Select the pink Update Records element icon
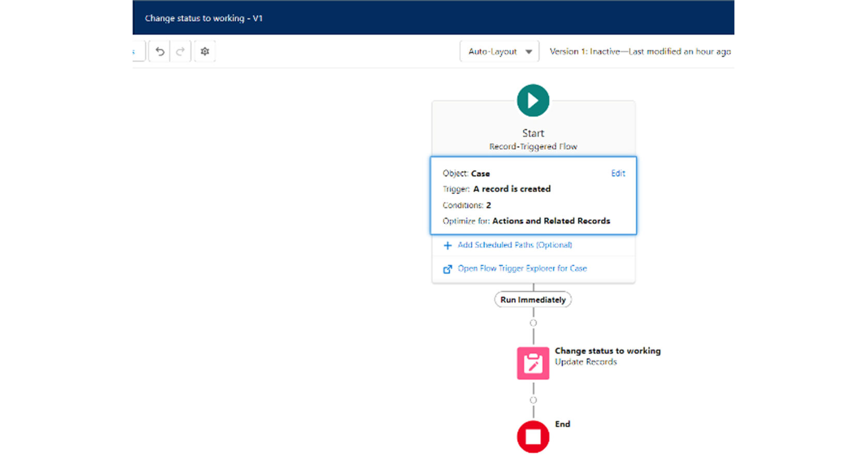The height and width of the screenshot is (476, 868). click(x=533, y=363)
